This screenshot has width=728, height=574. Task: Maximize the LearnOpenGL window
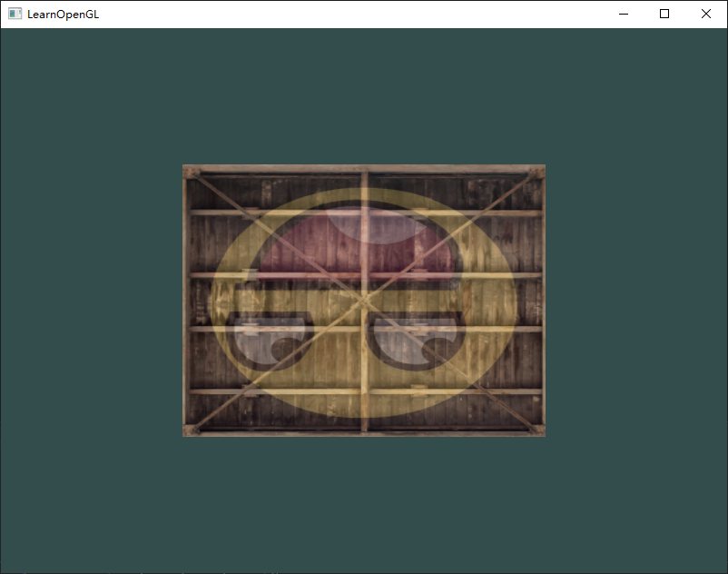pos(664,14)
